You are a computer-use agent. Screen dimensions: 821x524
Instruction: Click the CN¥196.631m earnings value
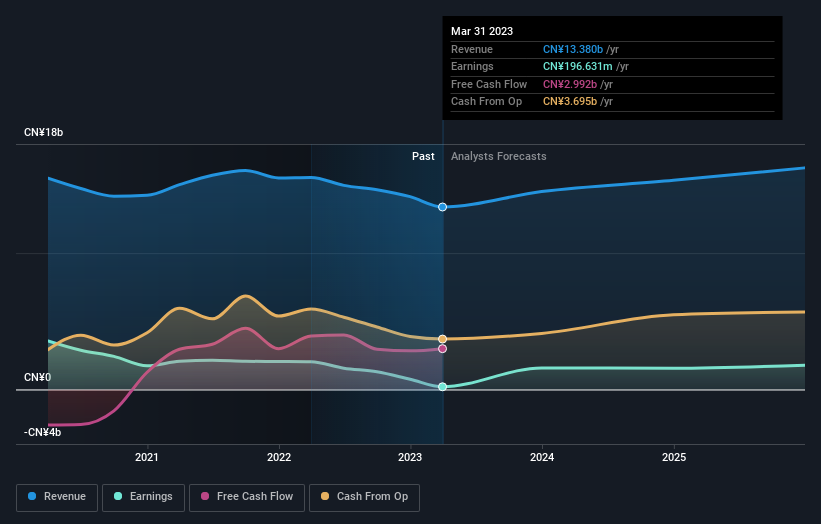578,66
